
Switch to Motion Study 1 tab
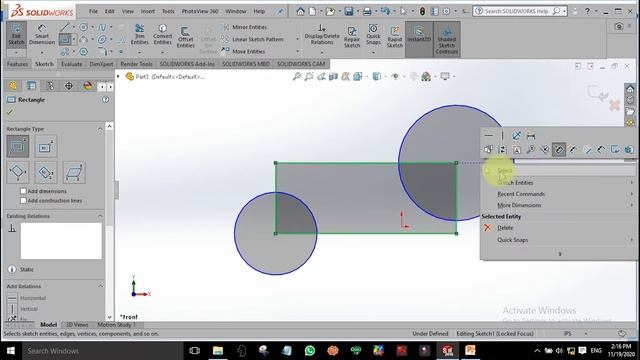[116, 325]
